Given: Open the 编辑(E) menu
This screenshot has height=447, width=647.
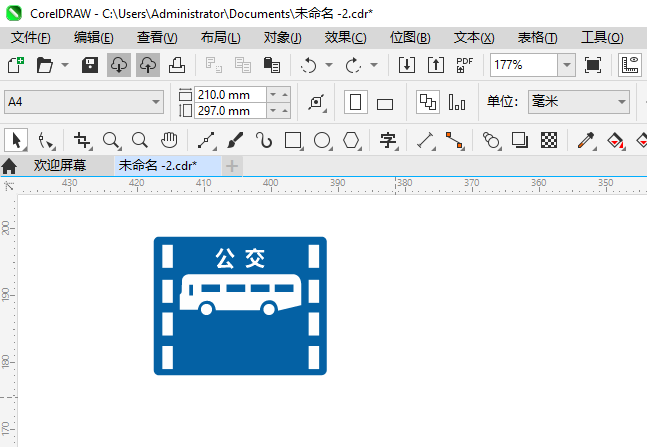Looking at the screenshot, I should click(x=94, y=38).
